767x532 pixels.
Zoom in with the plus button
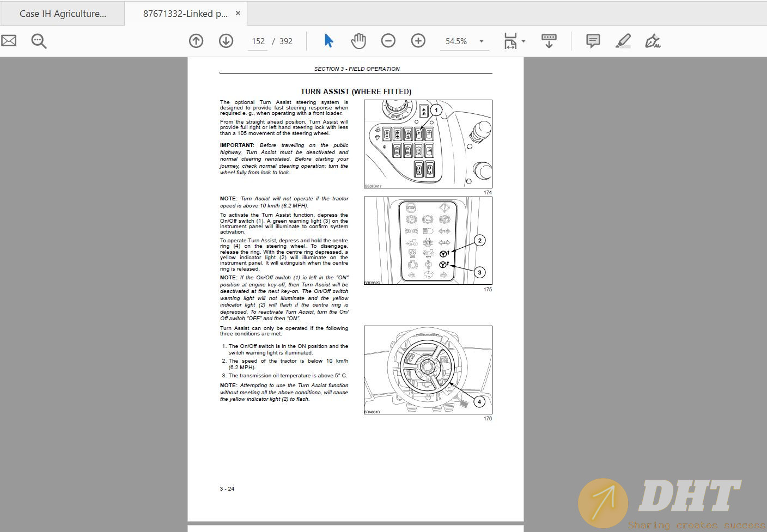[x=418, y=41]
